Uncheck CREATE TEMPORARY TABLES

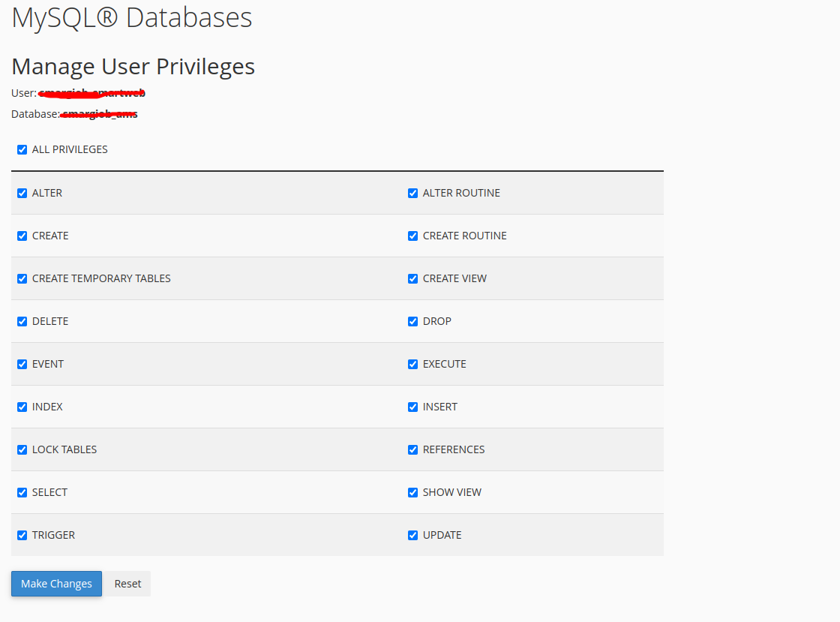(x=22, y=278)
